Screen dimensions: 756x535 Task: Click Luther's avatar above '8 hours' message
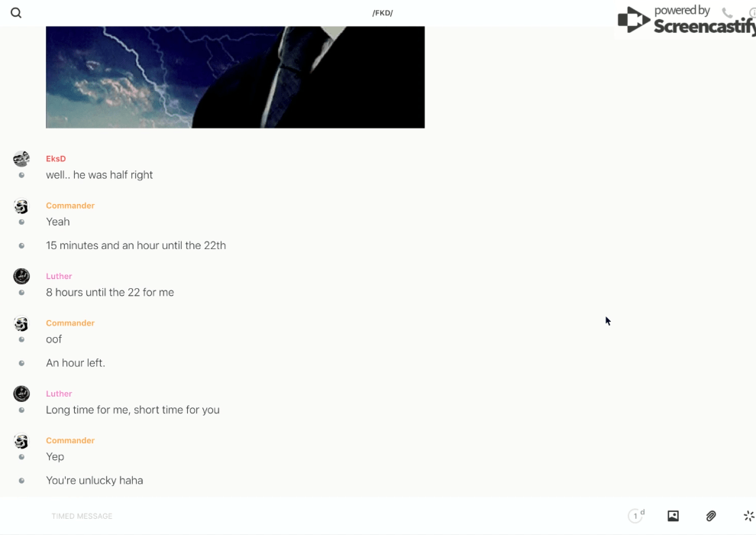point(21,277)
